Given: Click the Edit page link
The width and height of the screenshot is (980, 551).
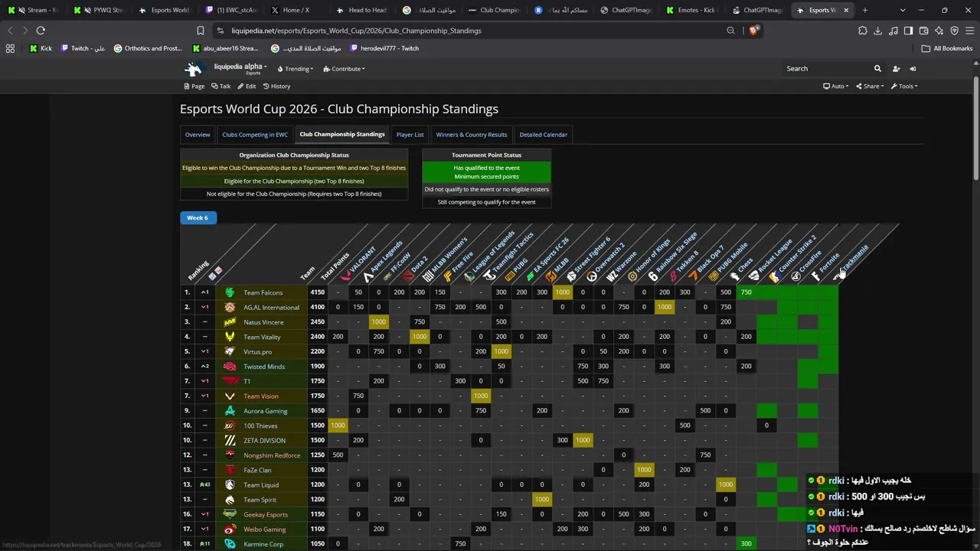Looking at the screenshot, I should click(x=247, y=86).
